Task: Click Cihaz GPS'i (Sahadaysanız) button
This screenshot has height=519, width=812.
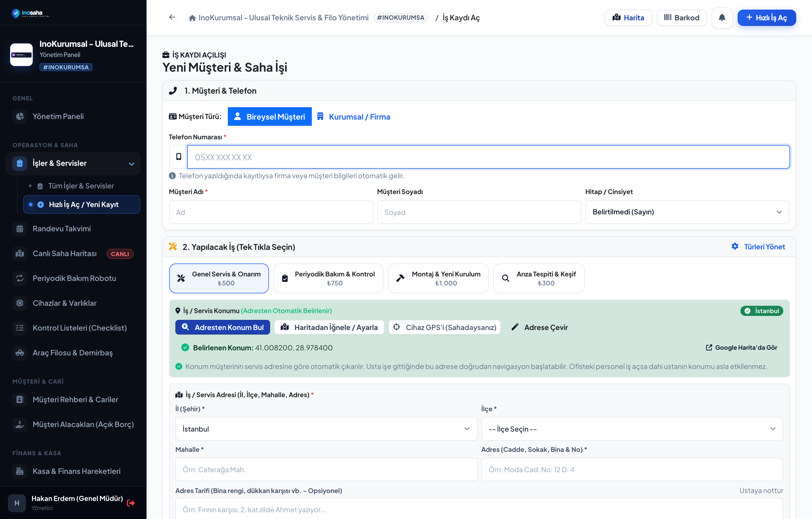Action: [x=444, y=327]
